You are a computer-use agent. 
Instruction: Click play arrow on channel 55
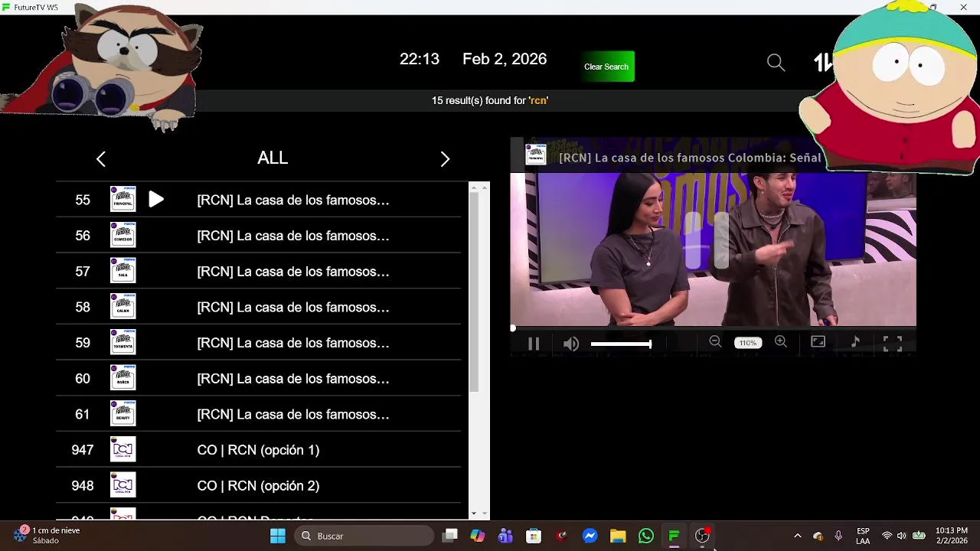click(156, 200)
